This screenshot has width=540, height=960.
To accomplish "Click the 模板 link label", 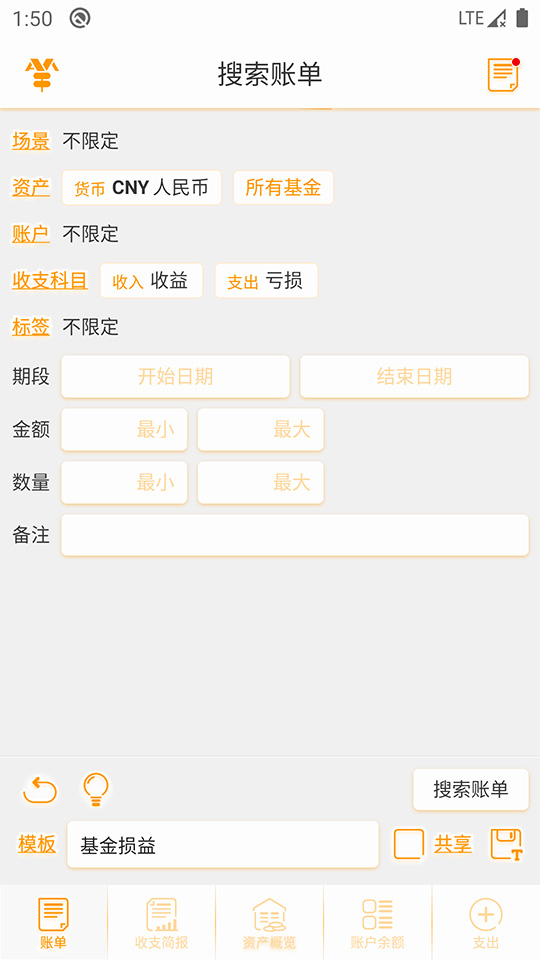I will 37,844.
